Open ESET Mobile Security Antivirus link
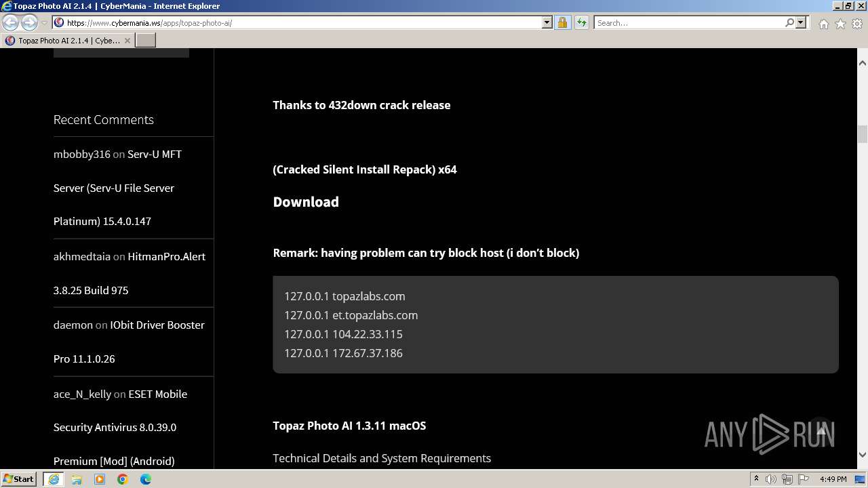Viewport: 868px width, 488px height. click(120, 428)
